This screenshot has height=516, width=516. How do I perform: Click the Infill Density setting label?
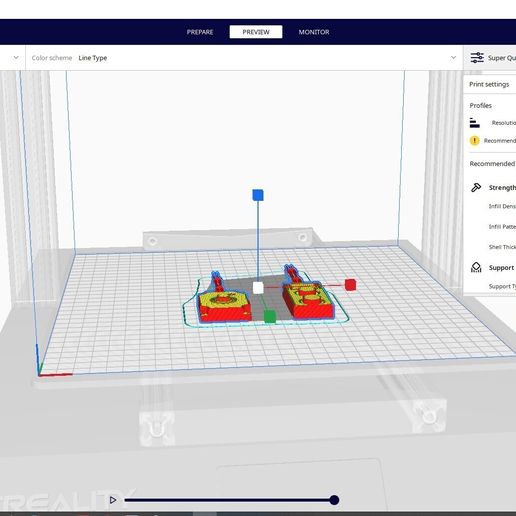(502, 206)
